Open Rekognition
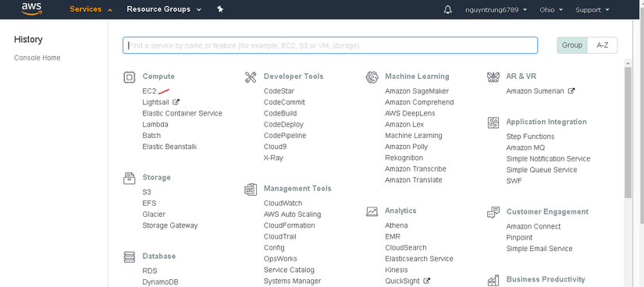 (404, 158)
